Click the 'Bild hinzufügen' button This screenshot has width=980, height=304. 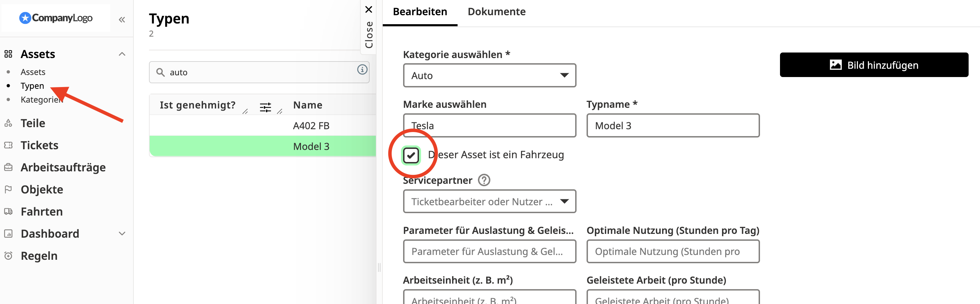pyautogui.click(x=873, y=65)
